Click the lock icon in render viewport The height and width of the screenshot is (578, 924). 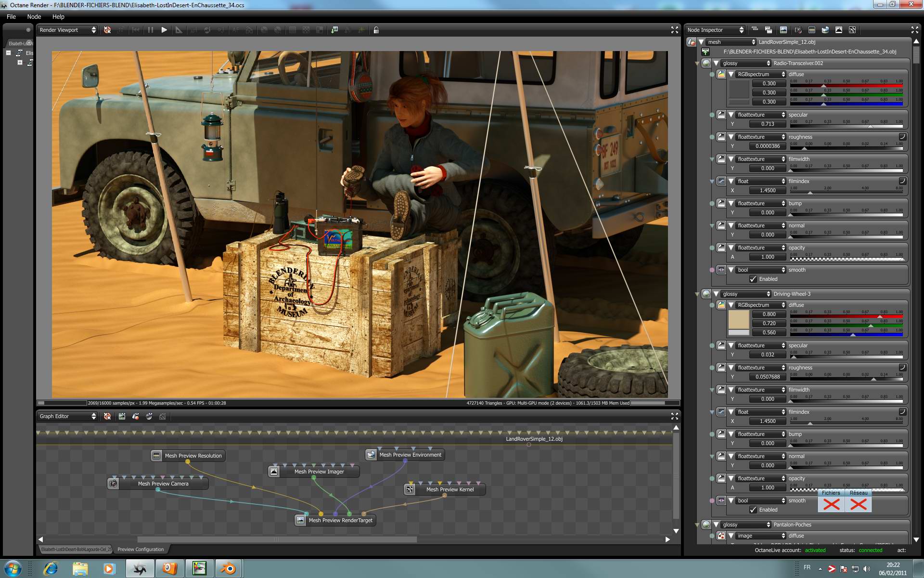click(376, 30)
